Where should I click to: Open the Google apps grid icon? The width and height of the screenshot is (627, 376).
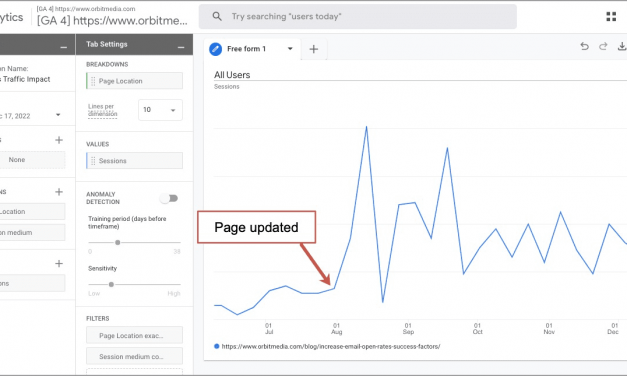click(x=611, y=16)
